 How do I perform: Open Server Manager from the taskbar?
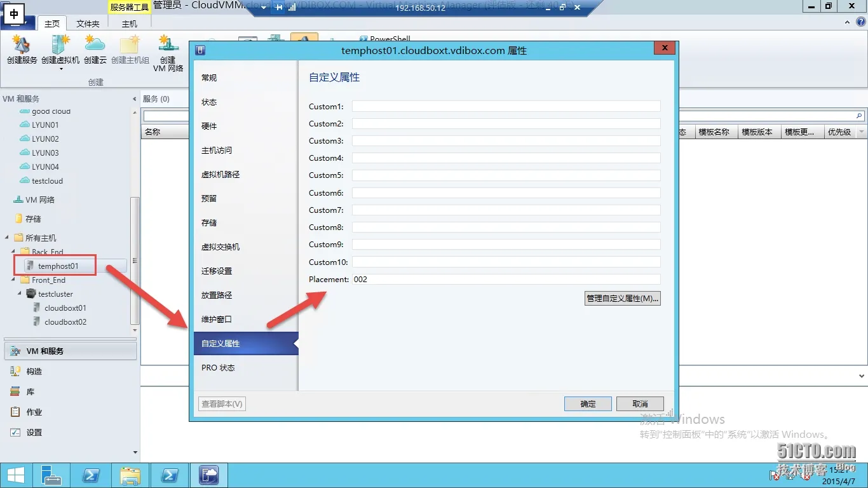(51, 475)
